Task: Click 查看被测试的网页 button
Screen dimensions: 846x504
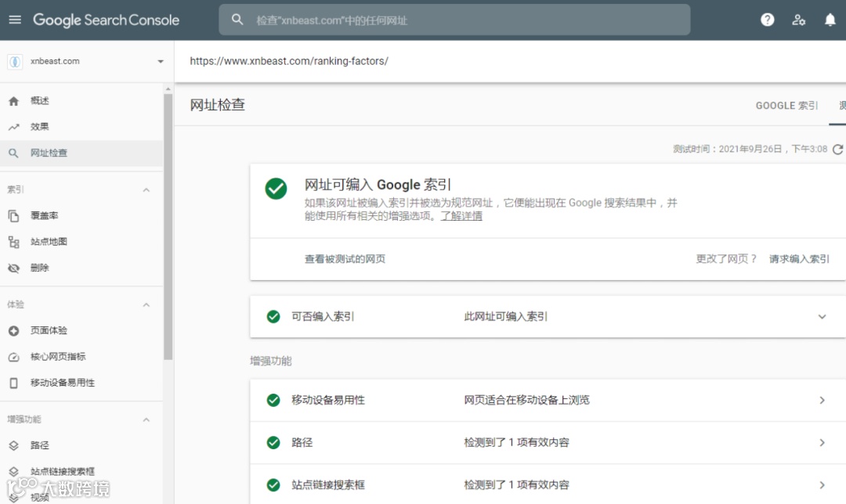Action: [345, 259]
